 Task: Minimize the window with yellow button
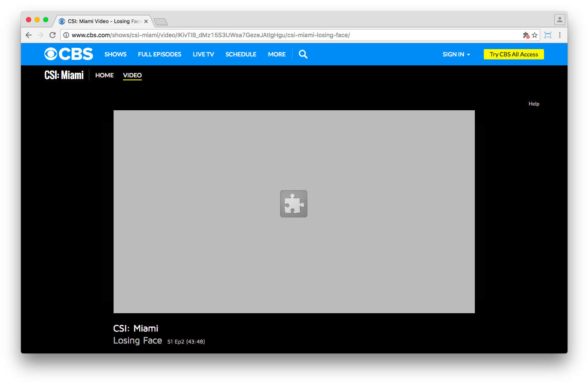coord(37,20)
